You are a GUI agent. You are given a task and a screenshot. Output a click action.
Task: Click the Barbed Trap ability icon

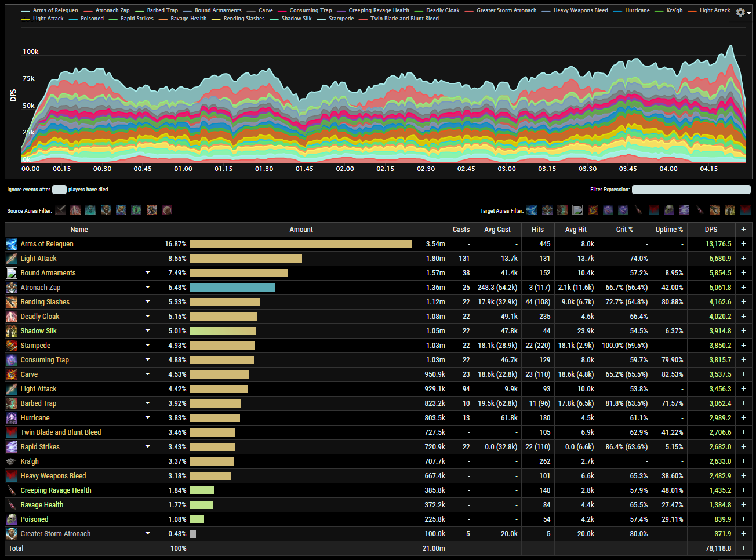click(x=12, y=403)
